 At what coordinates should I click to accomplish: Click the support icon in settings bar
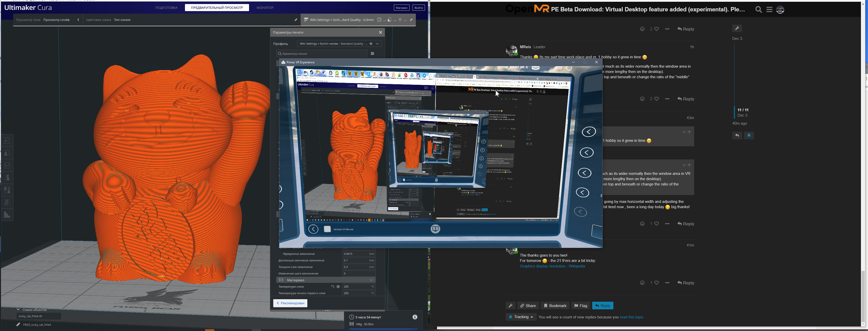[390, 19]
